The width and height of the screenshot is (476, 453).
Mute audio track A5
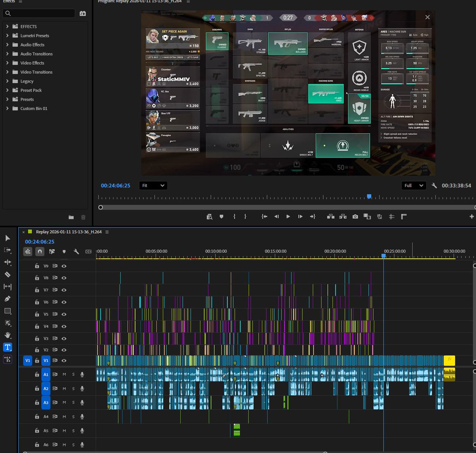[x=64, y=431]
